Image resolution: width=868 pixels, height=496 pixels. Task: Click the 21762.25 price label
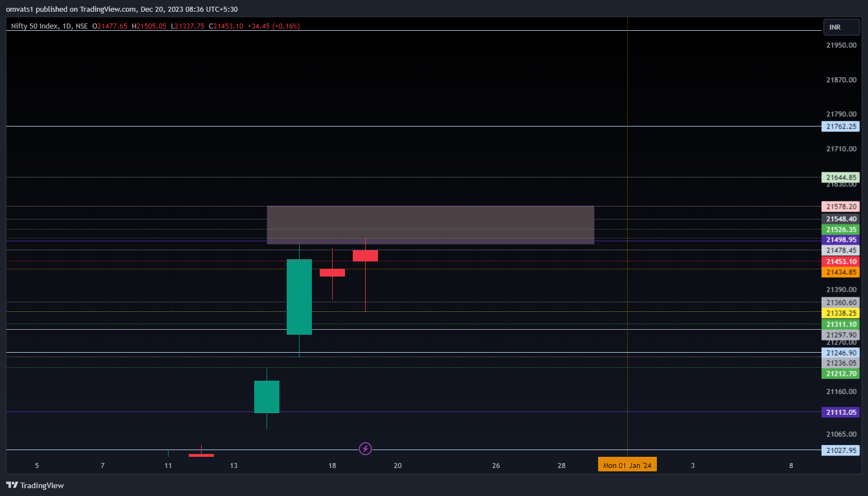pos(841,127)
